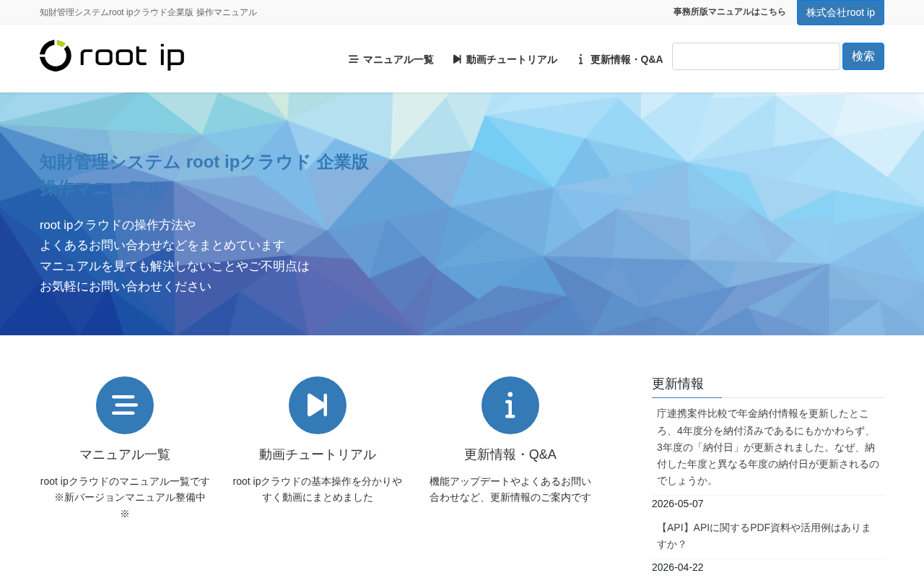Open the 庁連携案件比較 update article
The width and height of the screenshot is (924, 578).
tap(768, 447)
